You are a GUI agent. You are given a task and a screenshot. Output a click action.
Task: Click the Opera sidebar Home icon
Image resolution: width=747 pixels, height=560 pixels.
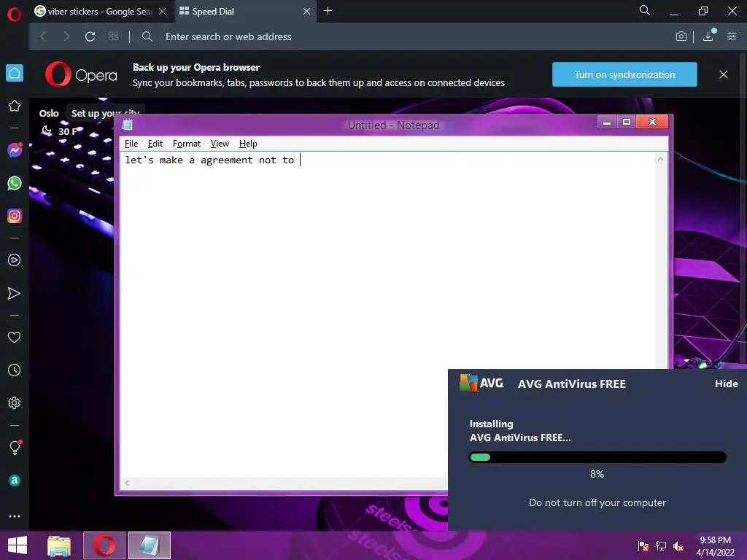click(15, 73)
